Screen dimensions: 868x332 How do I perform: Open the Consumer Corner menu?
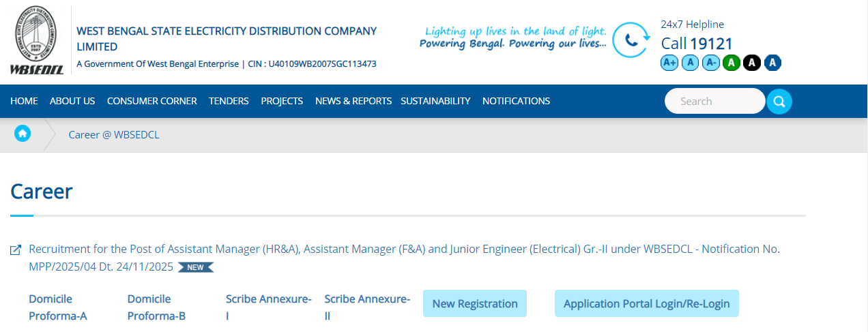[151, 101]
